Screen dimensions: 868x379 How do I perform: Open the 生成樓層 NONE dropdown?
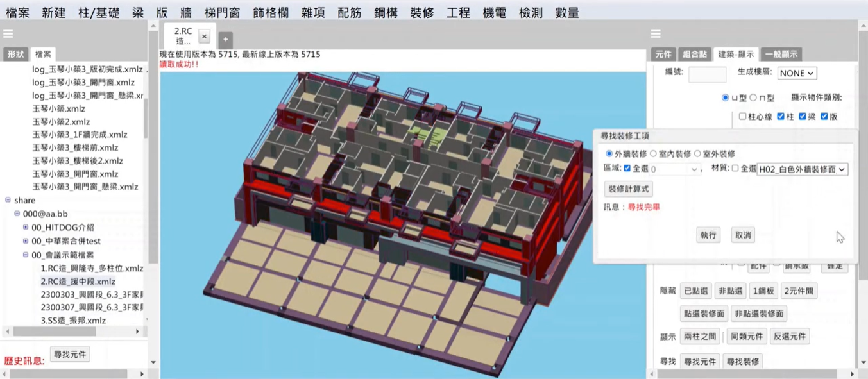pyautogui.click(x=796, y=73)
